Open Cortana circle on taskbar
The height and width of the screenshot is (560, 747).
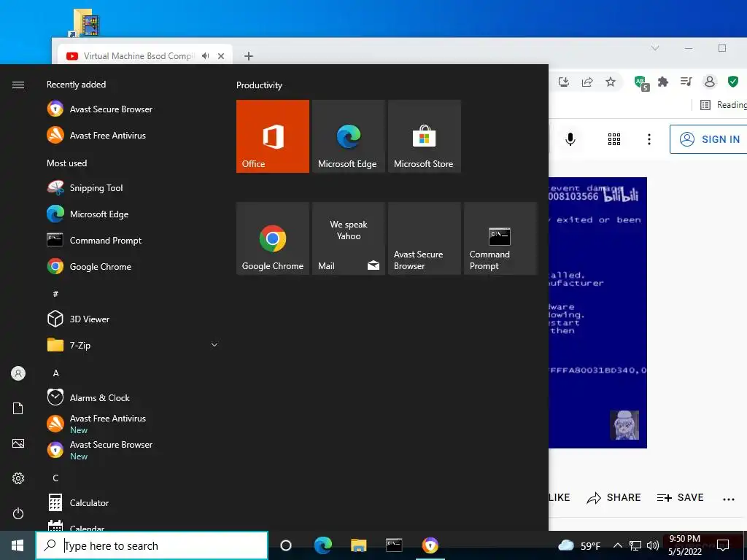[x=286, y=545]
